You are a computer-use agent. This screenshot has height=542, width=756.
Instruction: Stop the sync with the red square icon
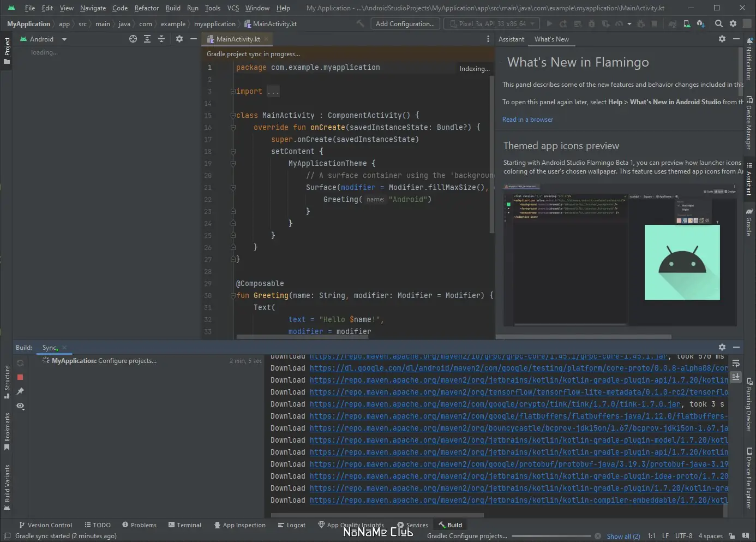click(x=20, y=377)
